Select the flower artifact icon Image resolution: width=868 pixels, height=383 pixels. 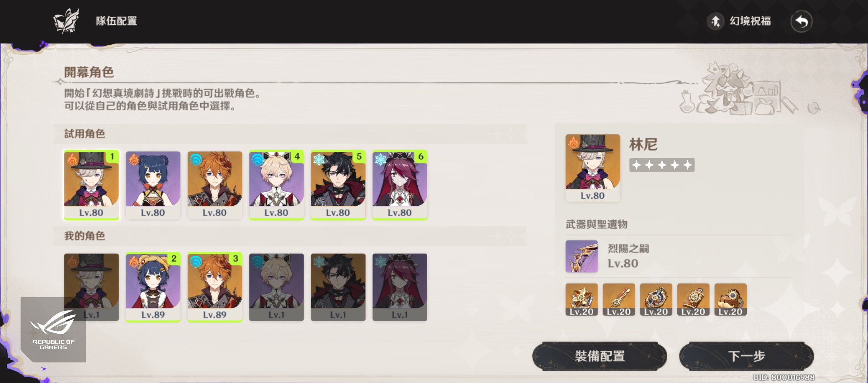(x=582, y=300)
